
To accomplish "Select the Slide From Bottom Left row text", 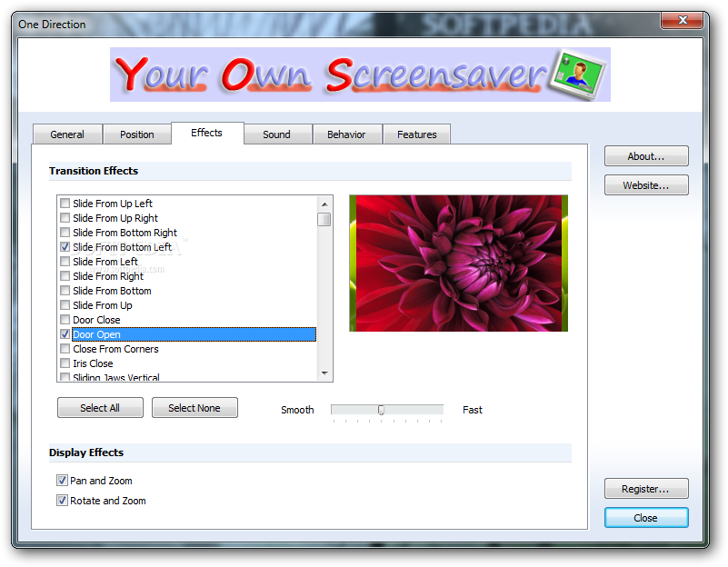I will (x=122, y=247).
